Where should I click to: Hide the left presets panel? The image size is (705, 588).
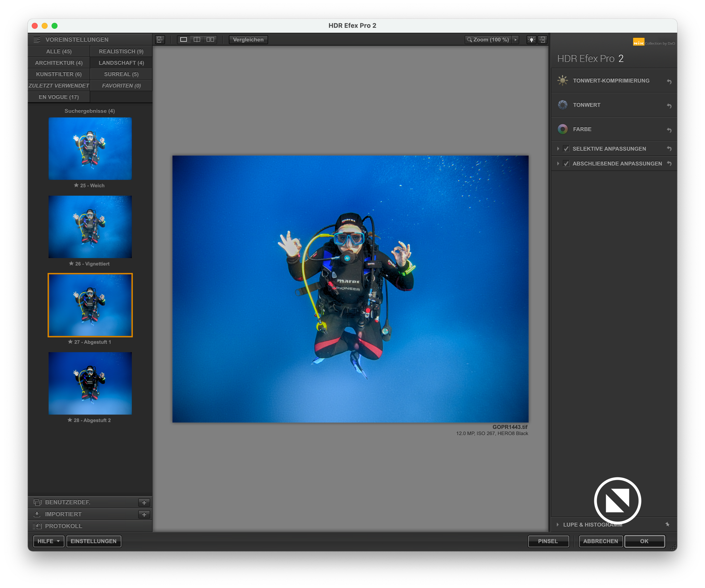(x=160, y=40)
